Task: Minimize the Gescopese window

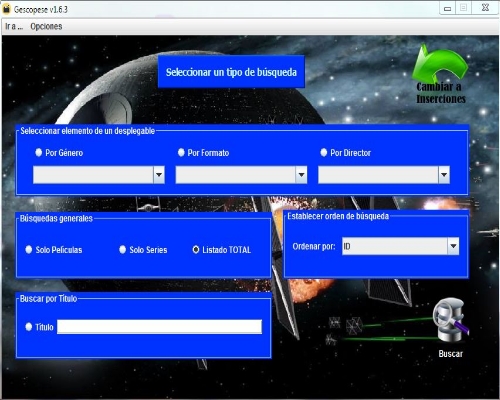Action: [x=448, y=8]
